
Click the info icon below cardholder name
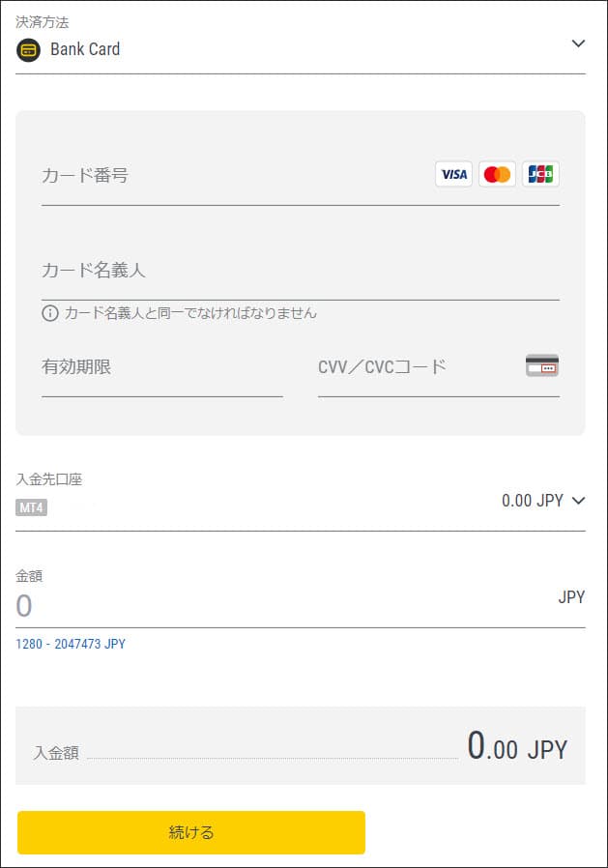click(50, 313)
